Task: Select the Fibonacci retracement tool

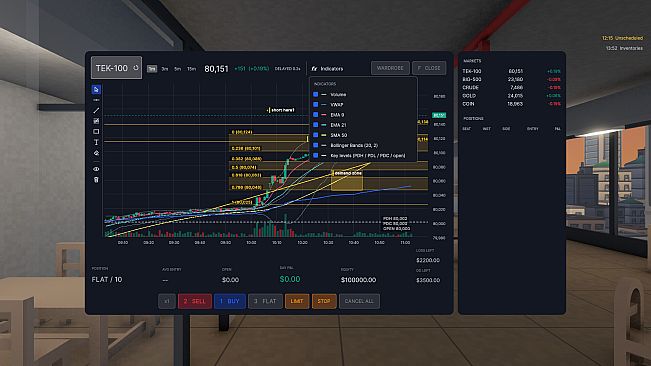Action: (x=96, y=121)
